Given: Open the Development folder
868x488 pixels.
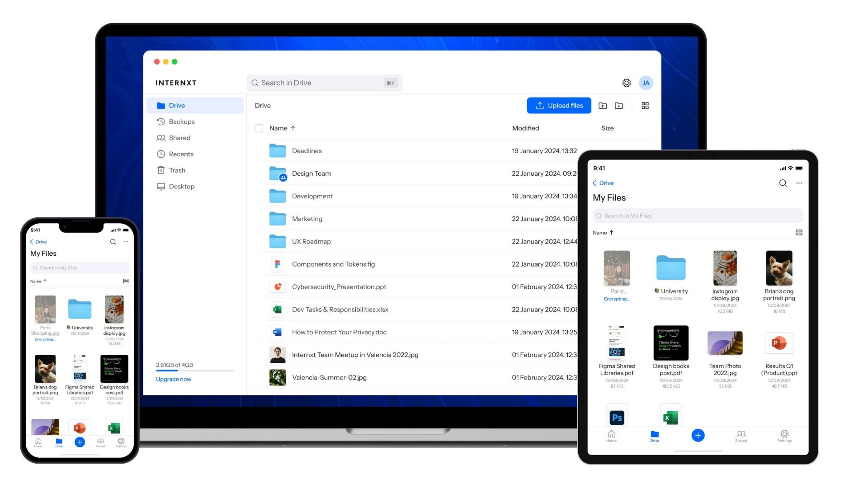Looking at the screenshot, I should coord(312,196).
